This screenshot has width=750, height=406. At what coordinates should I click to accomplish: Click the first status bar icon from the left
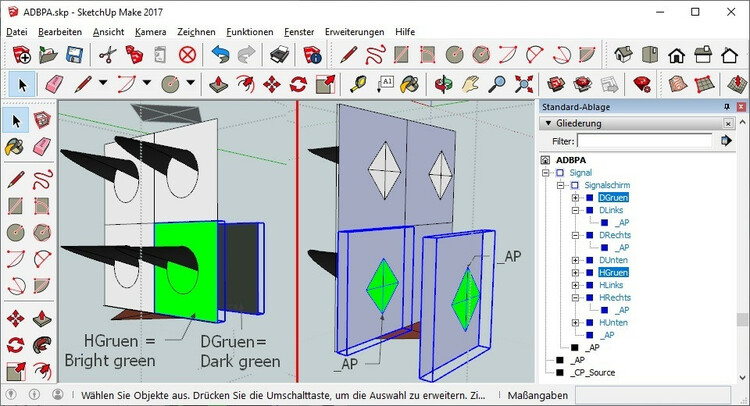(x=11, y=395)
